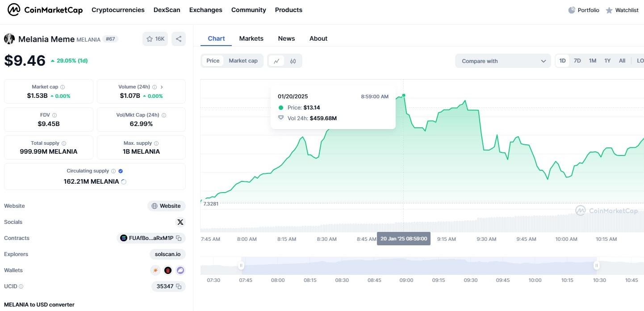Open the News tab
This screenshot has width=644, height=311.
coord(286,38)
